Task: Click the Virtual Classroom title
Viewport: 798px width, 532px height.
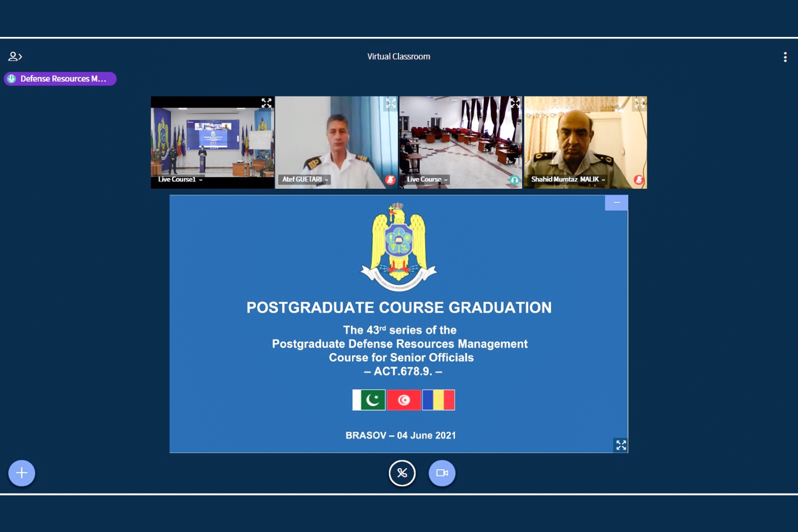Action: pyautogui.click(x=399, y=57)
